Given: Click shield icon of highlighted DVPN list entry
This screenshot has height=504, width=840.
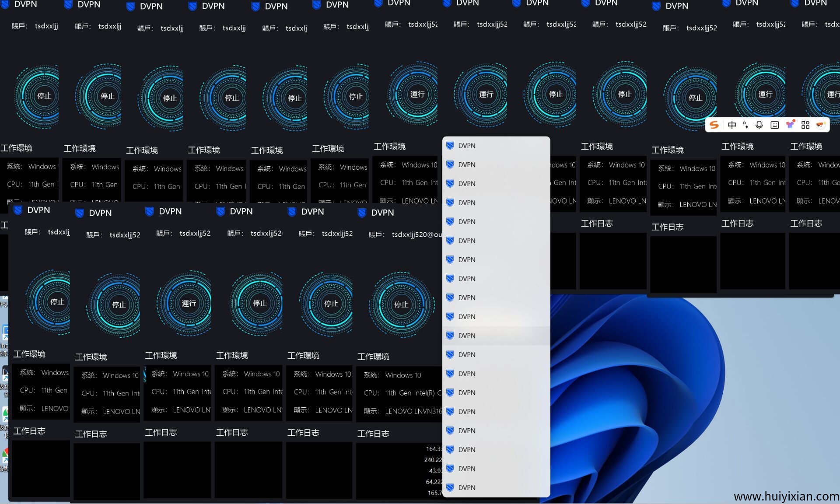Looking at the screenshot, I should [x=450, y=336].
